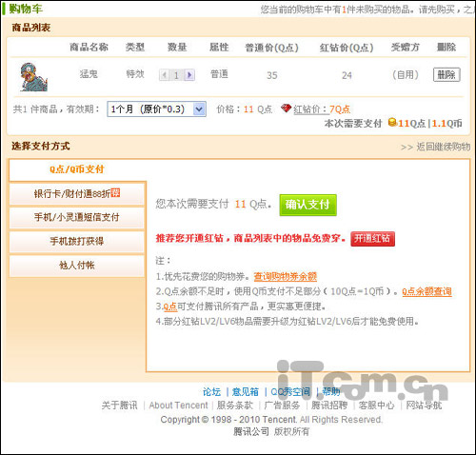Click the 新 badge on 银行卡/财付通 tab
Image resolution: width=476 pixels, height=455 pixels.
point(115,192)
